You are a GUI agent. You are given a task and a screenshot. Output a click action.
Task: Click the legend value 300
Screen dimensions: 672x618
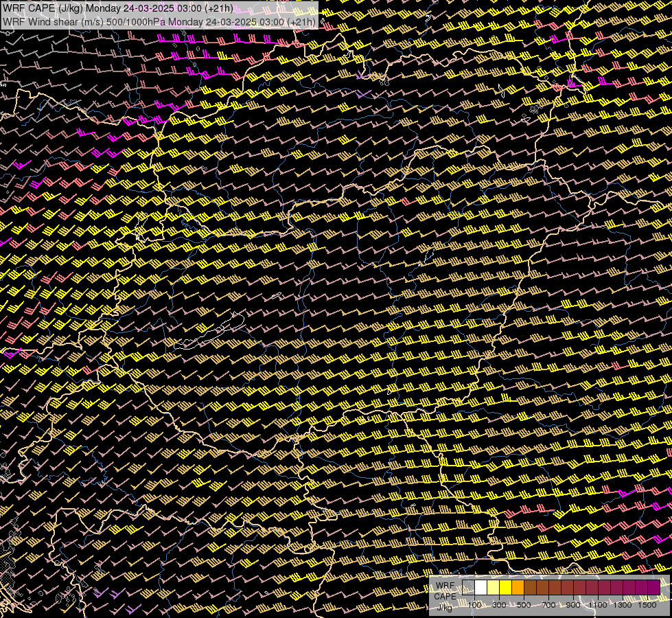[x=499, y=605]
